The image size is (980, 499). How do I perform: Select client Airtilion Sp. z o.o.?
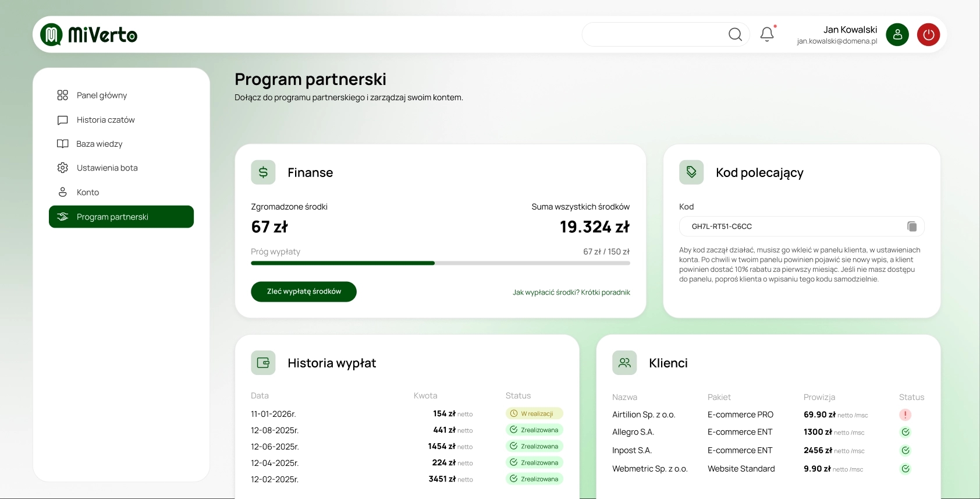[x=644, y=415]
